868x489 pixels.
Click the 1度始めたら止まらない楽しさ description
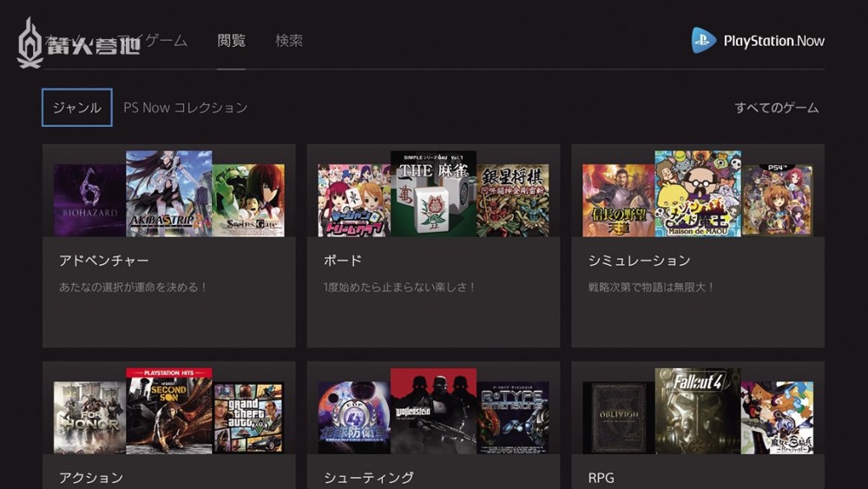(399, 287)
